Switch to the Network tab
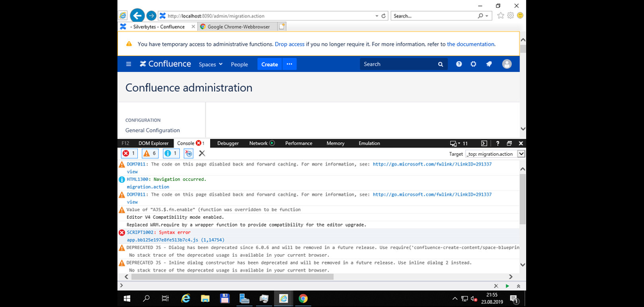Image resolution: width=644 pixels, height=307 pixels. pyautogui.click(x=261, y=144)
